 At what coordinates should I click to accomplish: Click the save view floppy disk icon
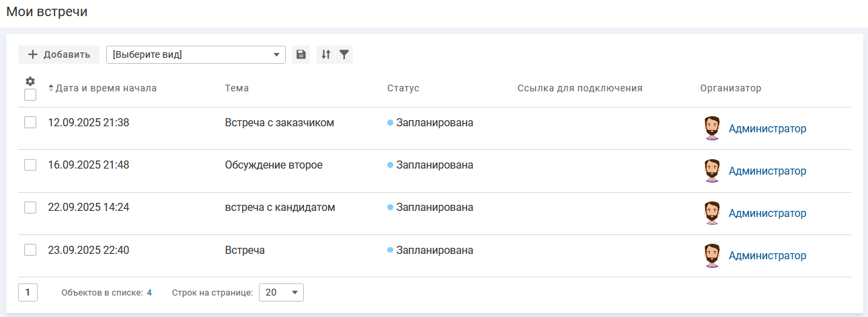(301, 55)
